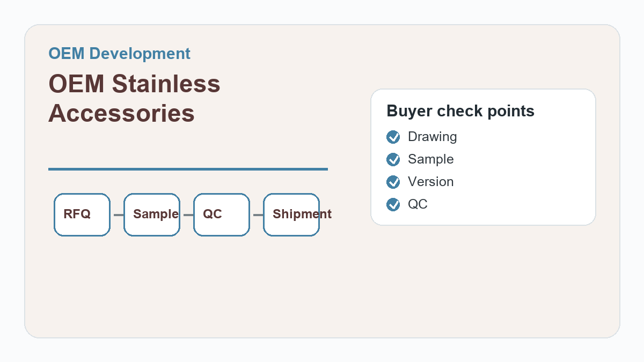644x362 pixels.
Task: Click the Drawing checklist label
Action: point(433,137)
